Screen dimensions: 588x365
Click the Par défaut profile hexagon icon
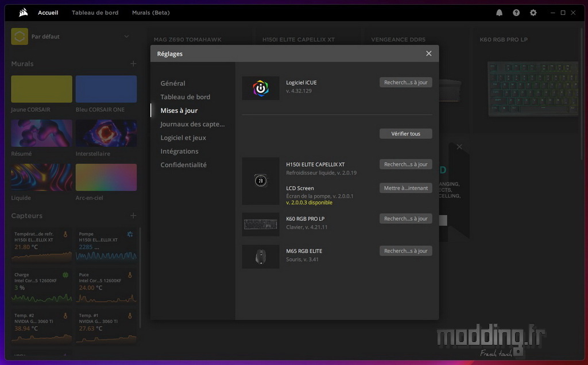pyautogui.click(x=20, y=37)
